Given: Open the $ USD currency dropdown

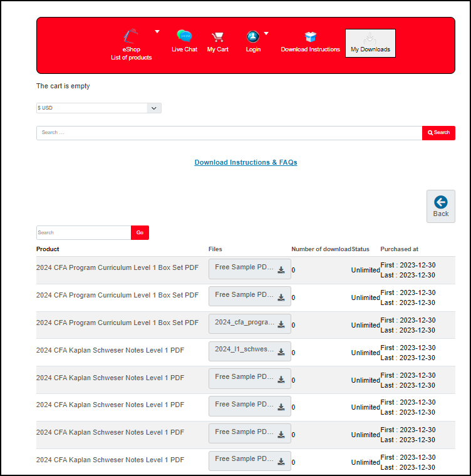Looking at the screenshot, I should 99,108.
